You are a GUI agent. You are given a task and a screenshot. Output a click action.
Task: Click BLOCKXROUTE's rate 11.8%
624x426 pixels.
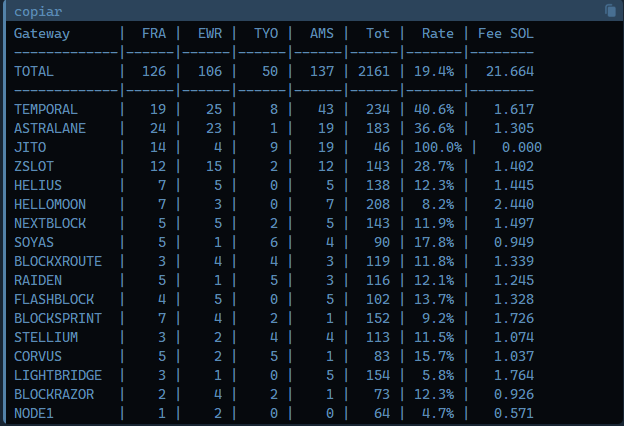pyautogui.click(x=434, y=262)
